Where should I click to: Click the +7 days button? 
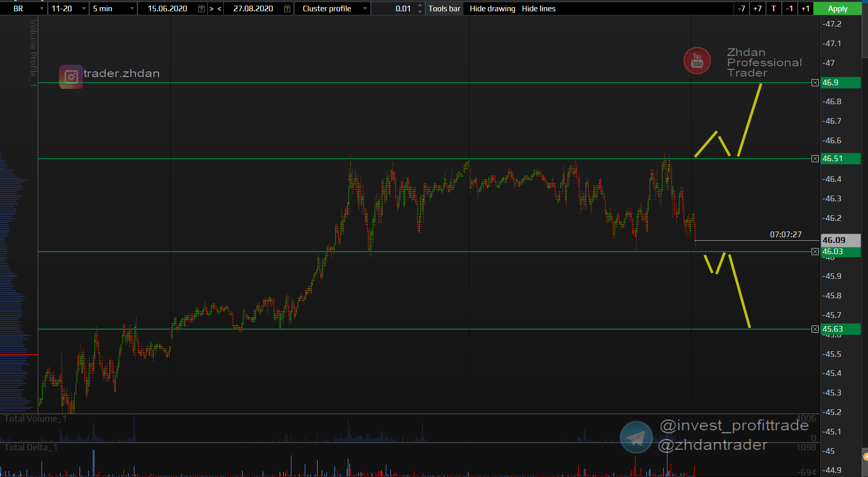[x=757, y=9]
